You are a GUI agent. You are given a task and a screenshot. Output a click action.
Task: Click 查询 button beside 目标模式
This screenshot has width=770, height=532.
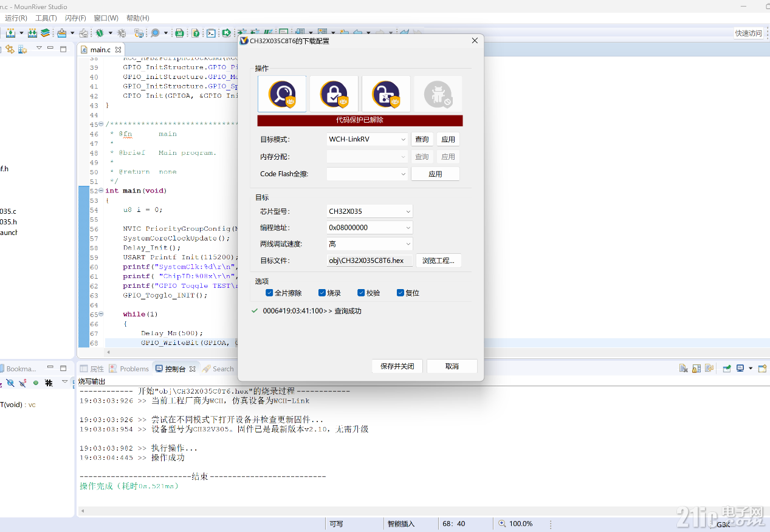[422, 139]
